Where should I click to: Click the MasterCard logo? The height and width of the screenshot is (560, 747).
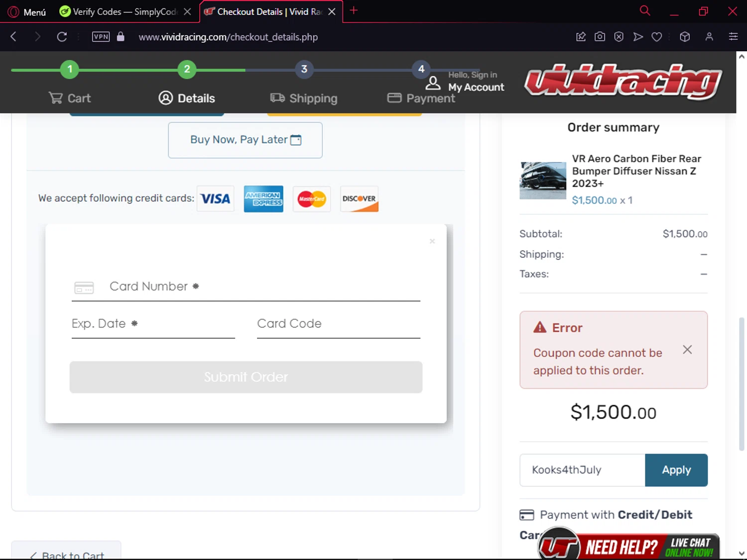point(312,199)
